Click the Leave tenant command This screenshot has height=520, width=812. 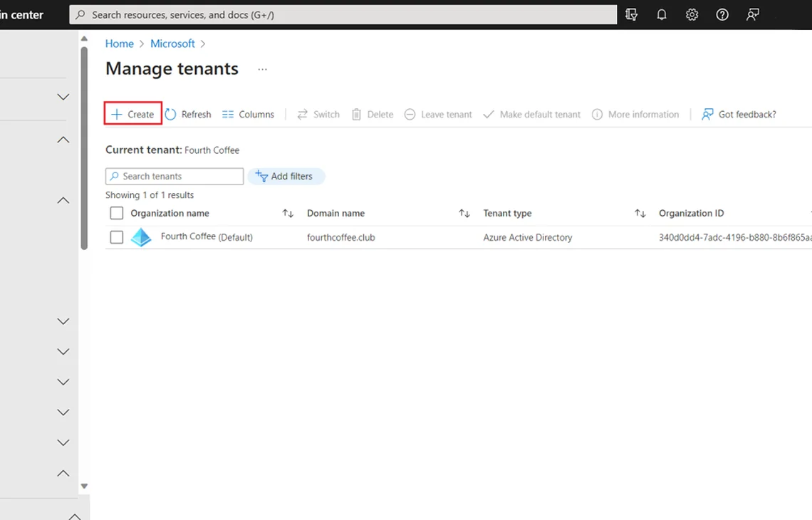(x=438, y=114)
